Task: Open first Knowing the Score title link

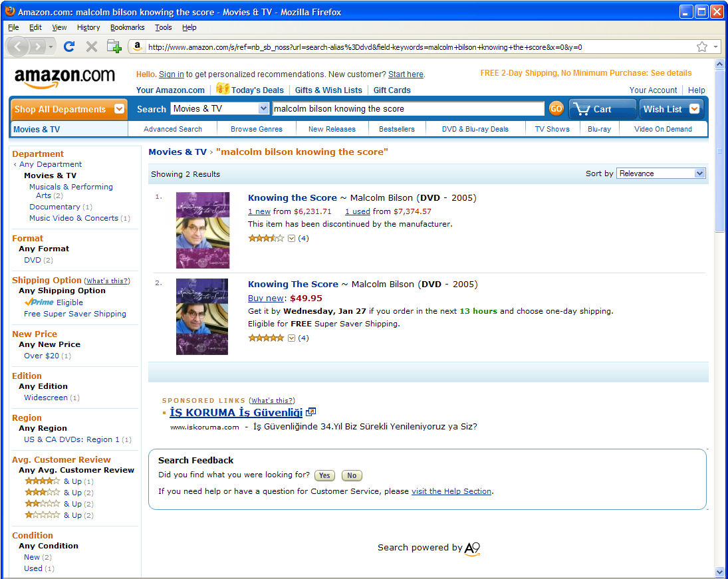Action: tap(293, 198)
